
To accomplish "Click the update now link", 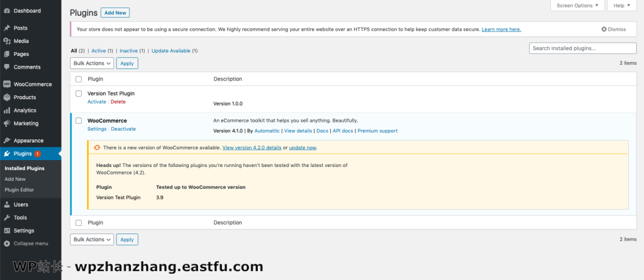I will point(303,148).
